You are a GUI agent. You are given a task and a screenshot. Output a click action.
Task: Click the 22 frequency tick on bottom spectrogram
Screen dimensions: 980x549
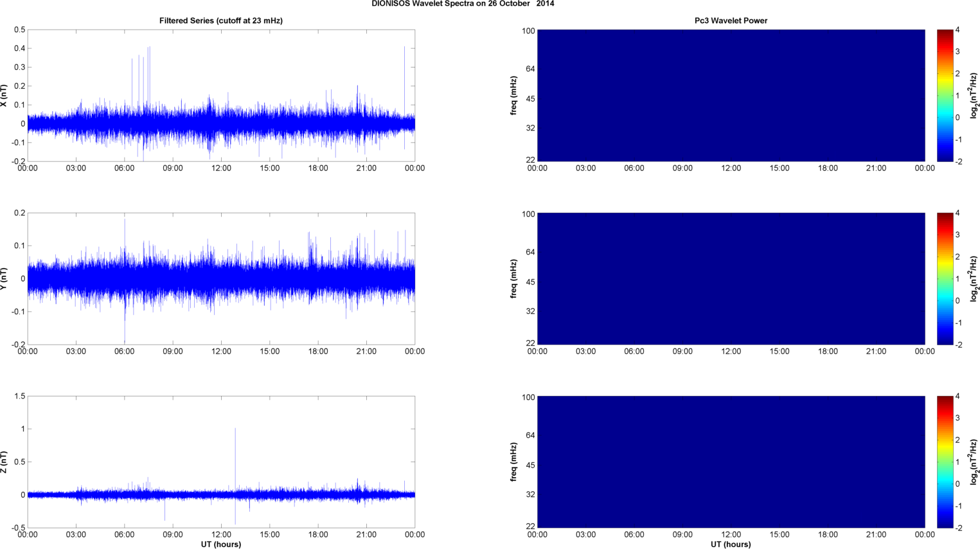pos(531,526)
